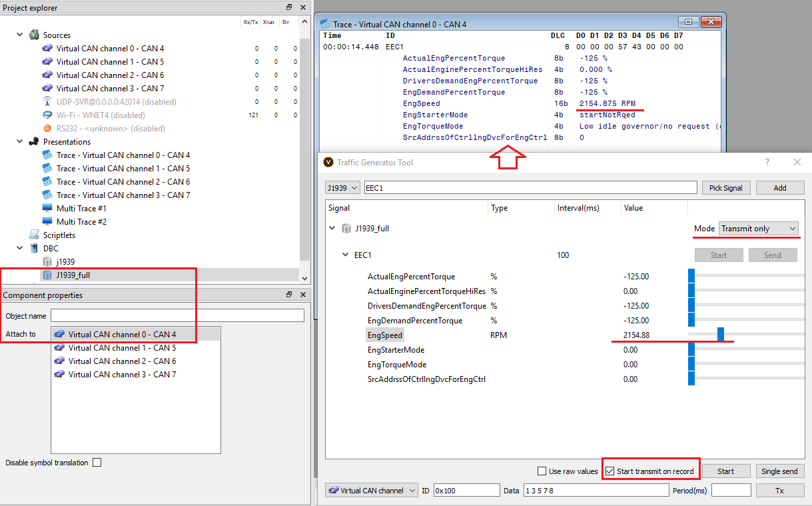Click the Scriptlets icon in tree
The image size is (812, 506).
[x=35, y=235]
